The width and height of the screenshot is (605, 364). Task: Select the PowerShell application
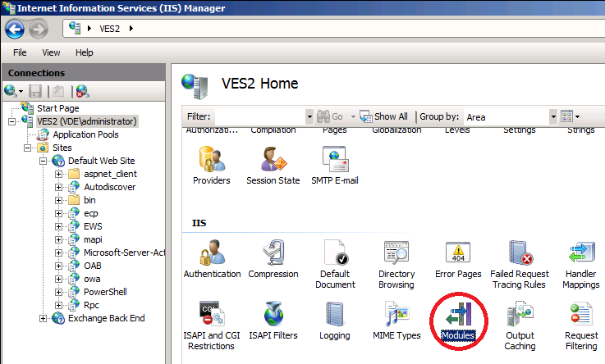click(x=105, y=292)
